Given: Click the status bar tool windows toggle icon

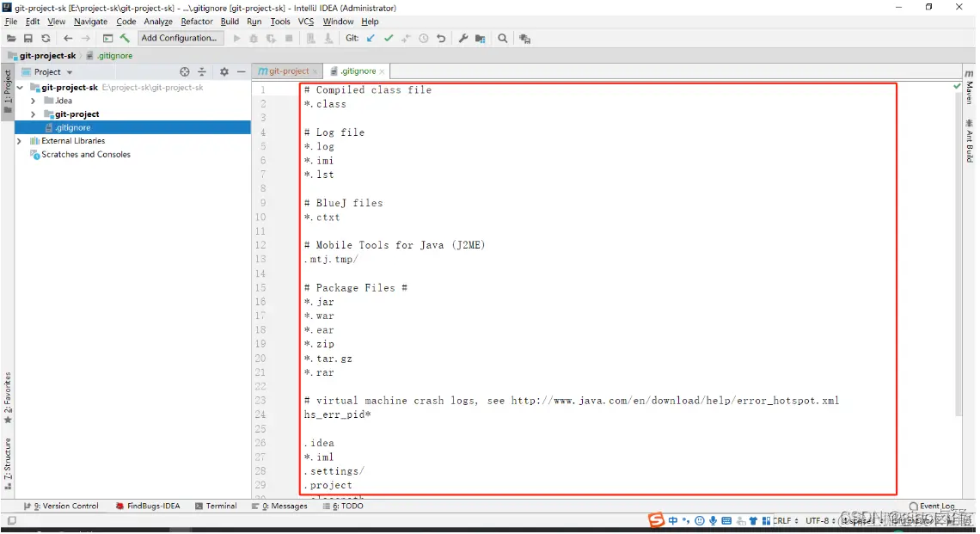Looking at the screenshot, I should [11, 520].
